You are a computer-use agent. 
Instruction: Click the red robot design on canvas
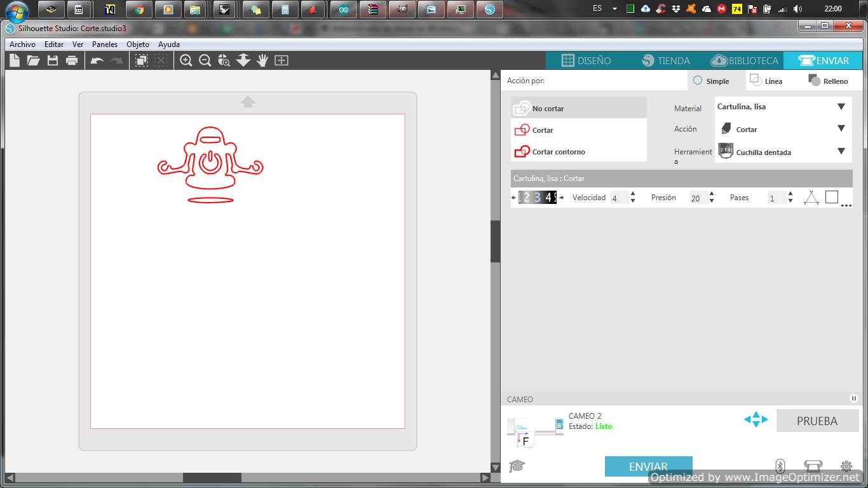click(210, 164)
